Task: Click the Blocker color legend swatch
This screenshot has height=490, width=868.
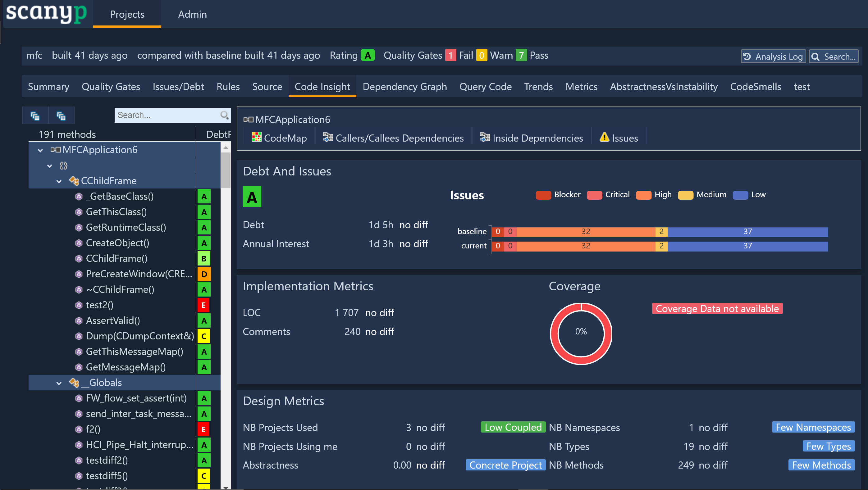Action: (543, 195)
